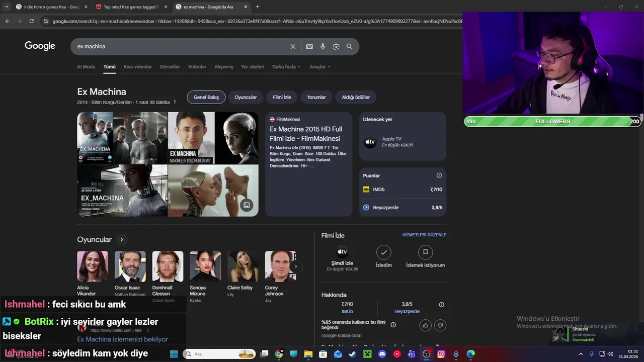Open the on-screen keyboard input icon
The width and height of the screenshot is (644, 362).
click(x=309, y=46)
